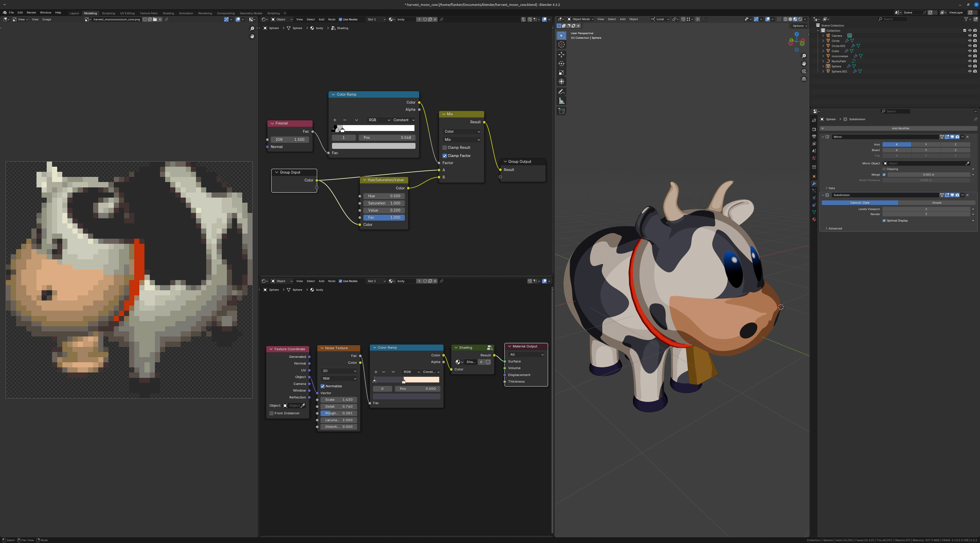Click the color swatch below upper Color Ramp position
The height and width of the screenshot is (543, 980).
(374, 146)
